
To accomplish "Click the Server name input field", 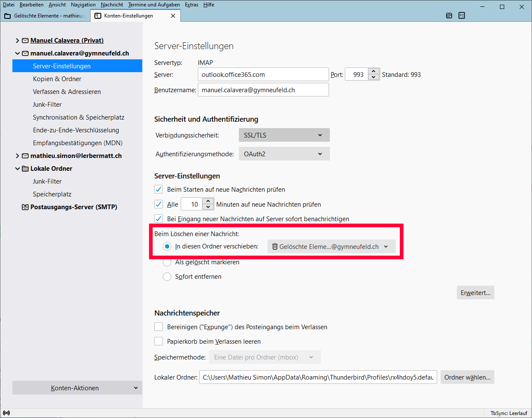I will click(263, 74).
